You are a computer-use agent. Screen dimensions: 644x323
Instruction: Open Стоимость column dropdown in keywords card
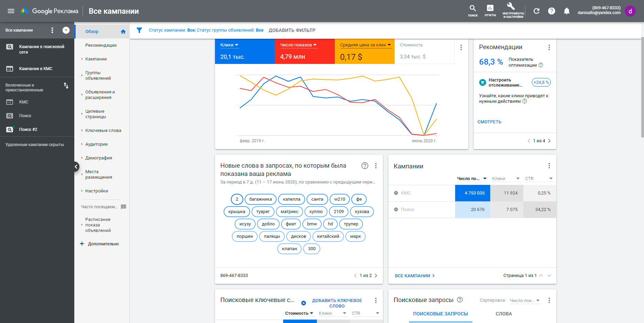(299, 313)
